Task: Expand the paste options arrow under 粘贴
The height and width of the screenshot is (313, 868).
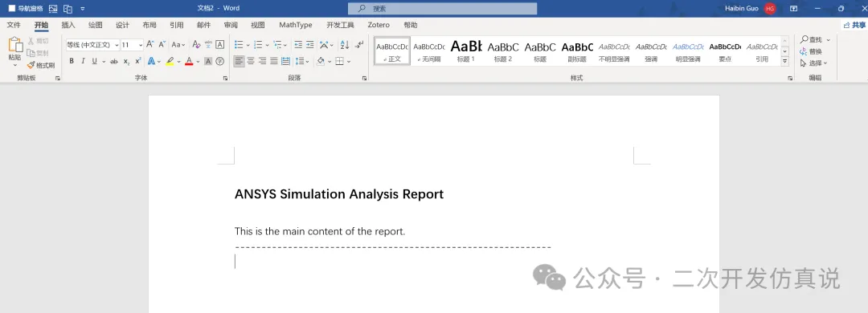Action: (x=15, y=65)
